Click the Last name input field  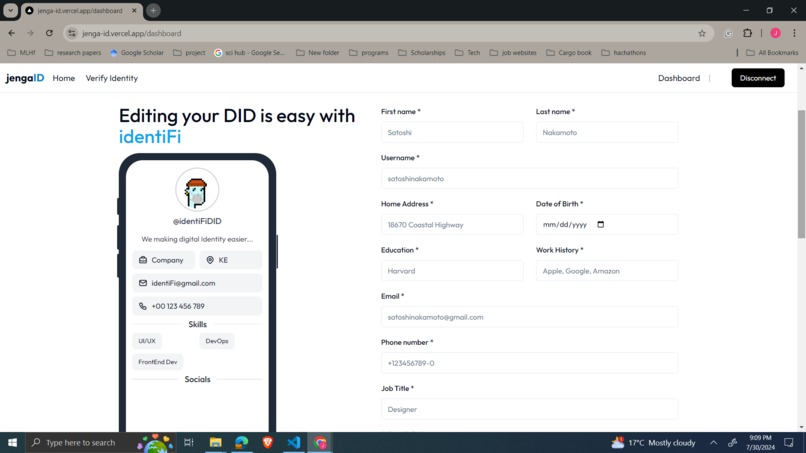click(607, 132)
